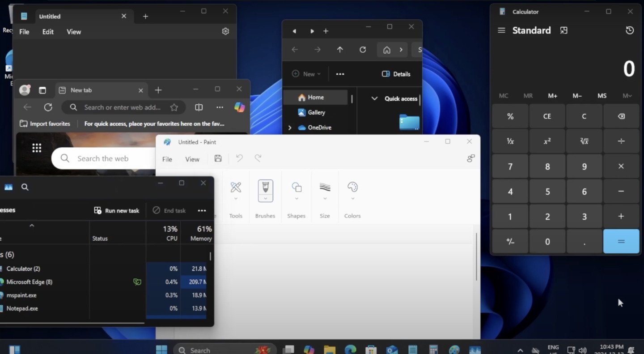Click the Import favorites link in Edge
Image resolution: width=644 pixels, height=354 pixels.
pos(45,124)
